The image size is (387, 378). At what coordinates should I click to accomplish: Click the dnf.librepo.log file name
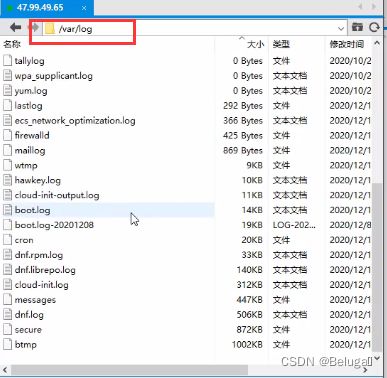[45, 270]
